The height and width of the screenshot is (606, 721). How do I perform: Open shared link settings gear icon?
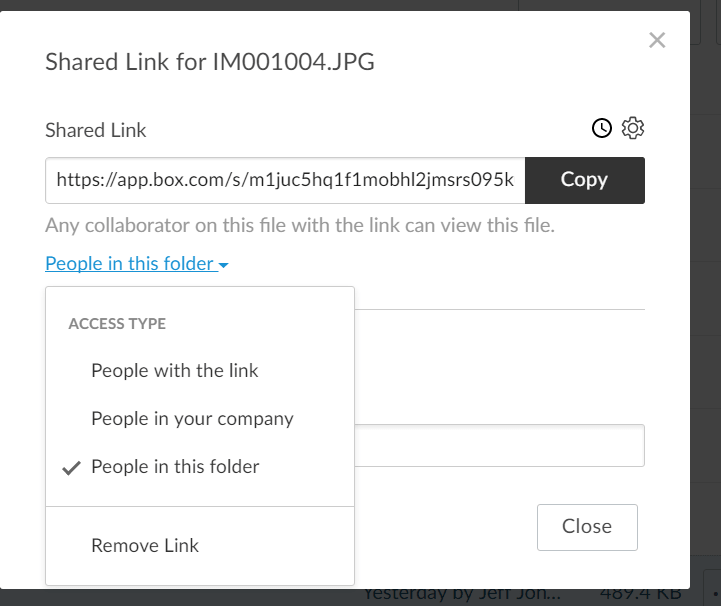(x=633, y=128)
